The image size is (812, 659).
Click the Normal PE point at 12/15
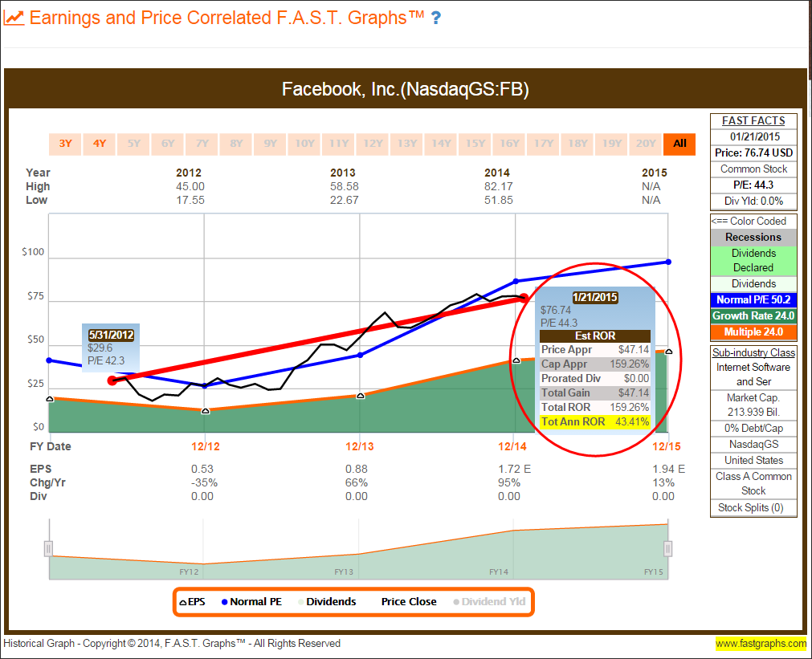click(668, 262)
